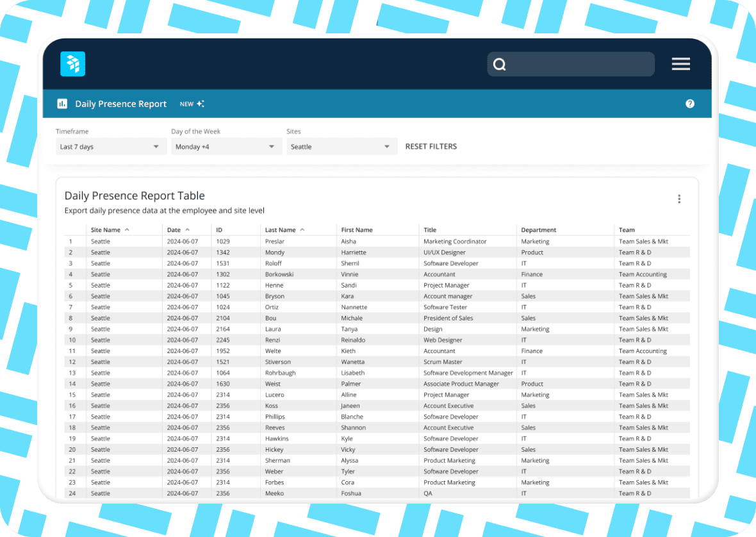This screenshot has height=537, width=756.
Task: Click the sparkle icon next to NEW
Action: click(x=202, y=103)
